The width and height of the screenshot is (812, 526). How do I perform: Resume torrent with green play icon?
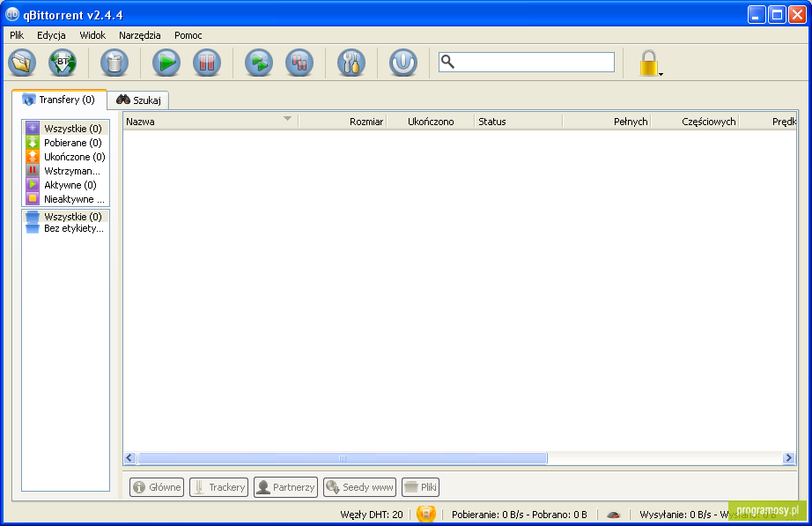[166, 63]
